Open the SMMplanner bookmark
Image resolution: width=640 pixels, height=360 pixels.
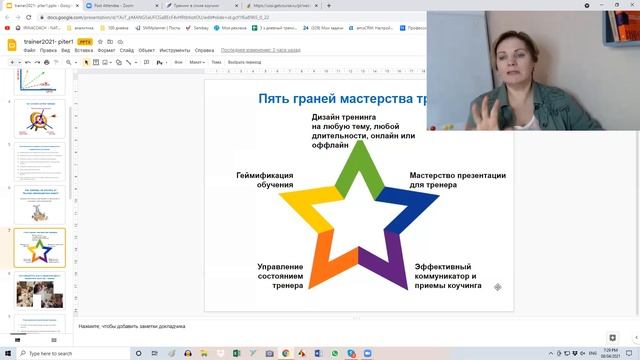tap(158, 28)
